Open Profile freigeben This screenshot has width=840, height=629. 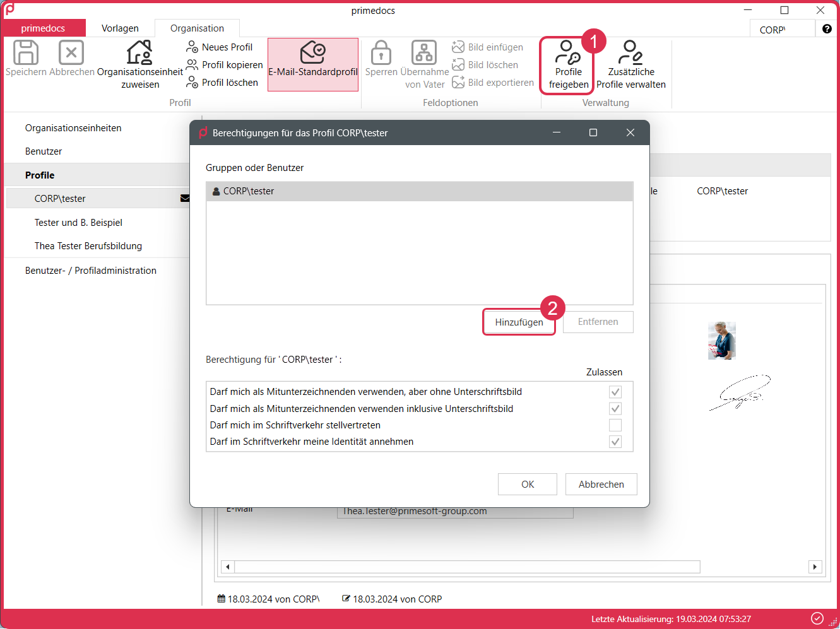pyautogui.click(x=568, y=65)
